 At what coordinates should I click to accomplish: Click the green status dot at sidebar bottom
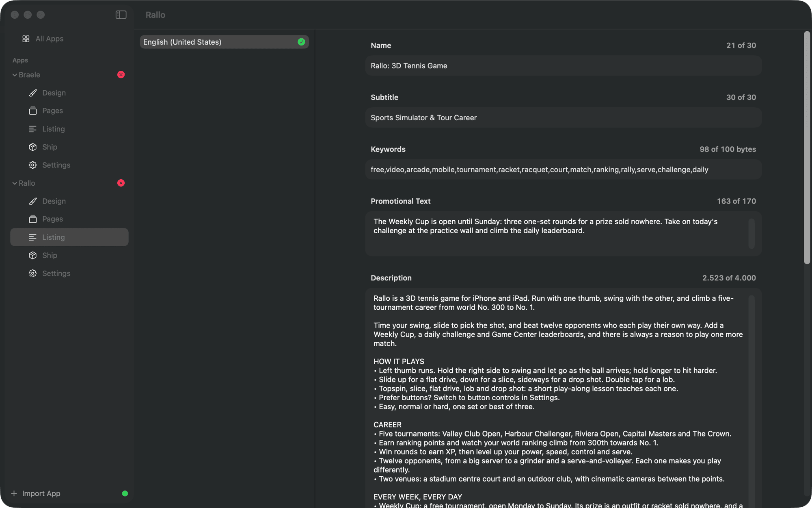point(125,493)
